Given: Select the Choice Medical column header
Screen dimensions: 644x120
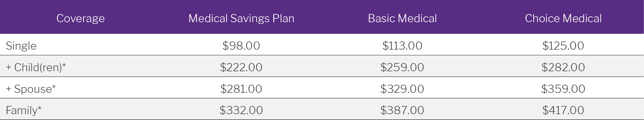Looking at the screenshot, I should [563, 18].
